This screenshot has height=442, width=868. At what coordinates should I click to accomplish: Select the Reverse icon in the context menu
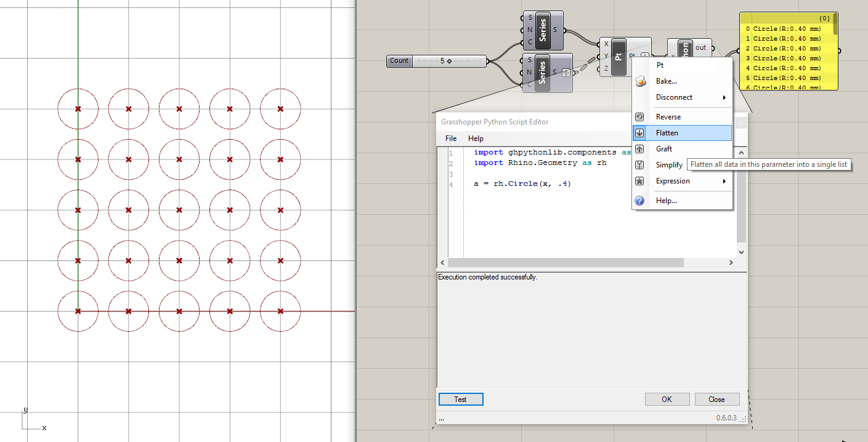click(639, 116)
